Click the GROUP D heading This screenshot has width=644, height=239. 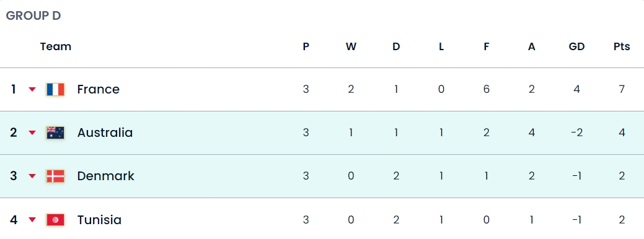(x=33, y=15)
